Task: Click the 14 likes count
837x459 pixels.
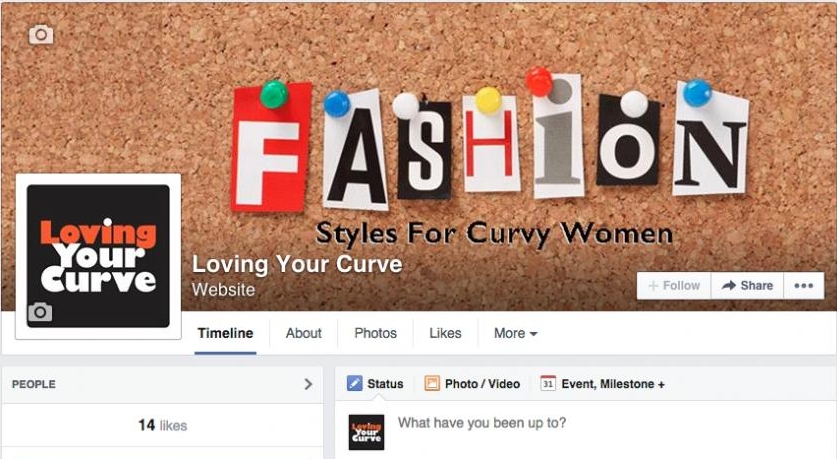Action: [163, 425]
